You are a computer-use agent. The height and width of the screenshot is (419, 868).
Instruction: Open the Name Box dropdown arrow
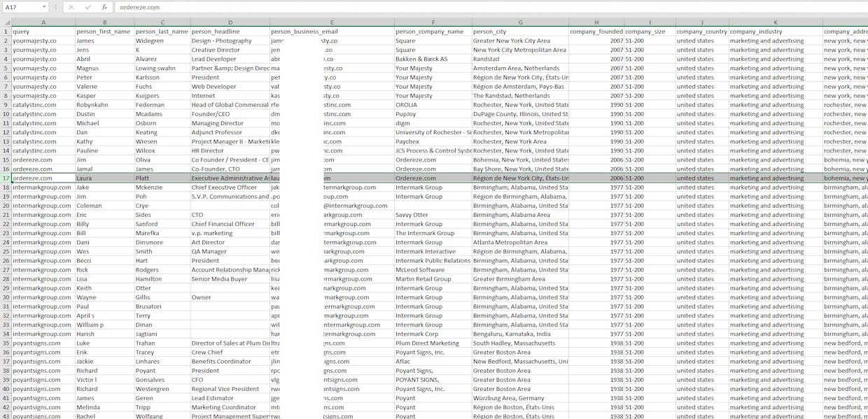44,7
